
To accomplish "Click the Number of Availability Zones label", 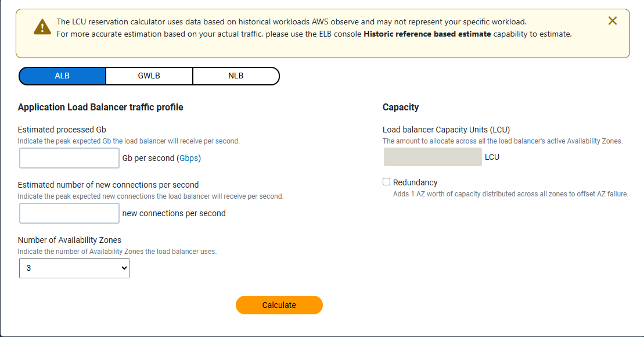I will [70, 240].
